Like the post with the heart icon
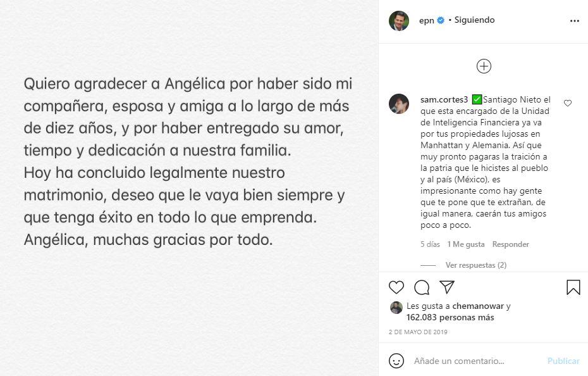 point(396,287)
